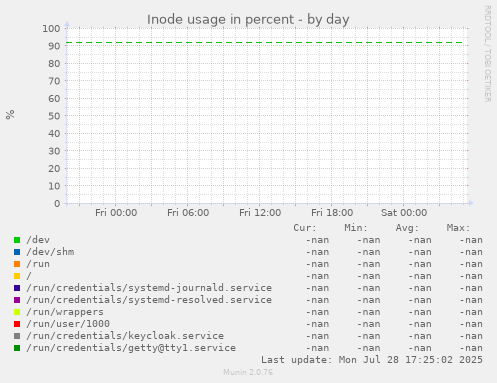Image resolution: width=497 pixels, height=383 pixels.
Task: Select the yellow root / legend swatch
Action: (17, 276)
